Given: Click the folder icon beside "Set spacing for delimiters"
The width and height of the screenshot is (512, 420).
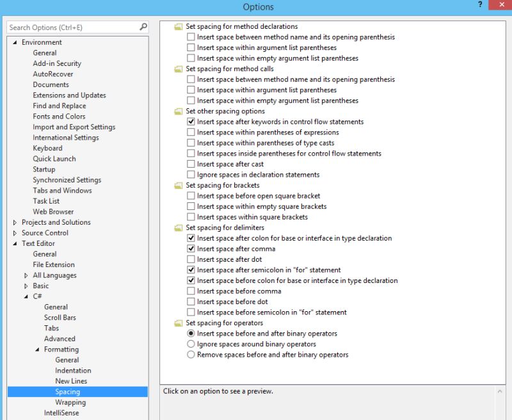Looking at the screenshot, I should pos(178,227).
